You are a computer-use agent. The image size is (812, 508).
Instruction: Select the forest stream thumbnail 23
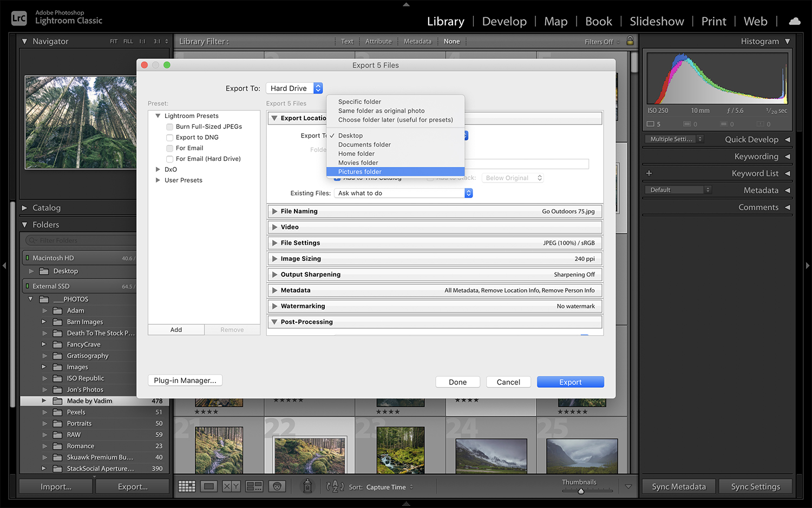click(401, 450)
